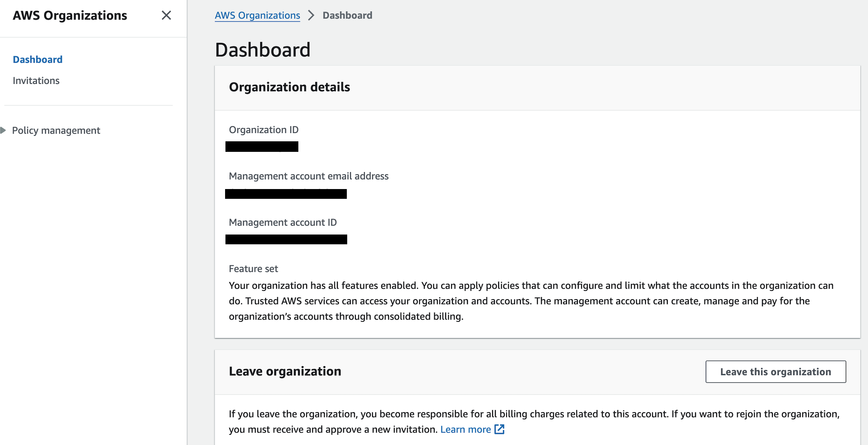Click the current Dashboard breadcrumb text
Viewport: 868px width, 445px height.
[347, 15]
